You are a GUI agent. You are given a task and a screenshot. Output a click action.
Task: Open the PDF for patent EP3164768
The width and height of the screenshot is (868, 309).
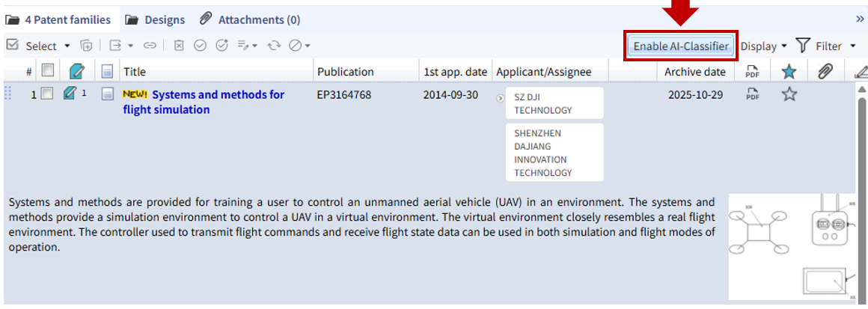pos(752,95)
